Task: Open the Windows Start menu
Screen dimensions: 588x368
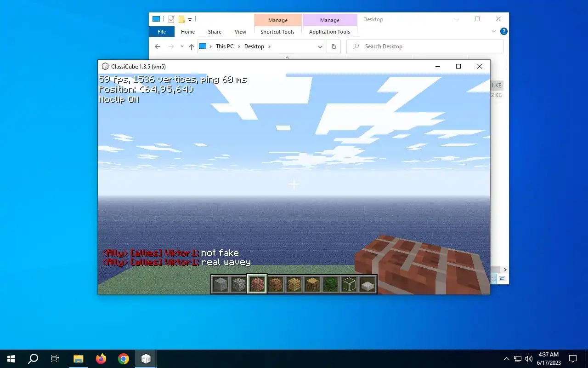Action: (11, 359)
